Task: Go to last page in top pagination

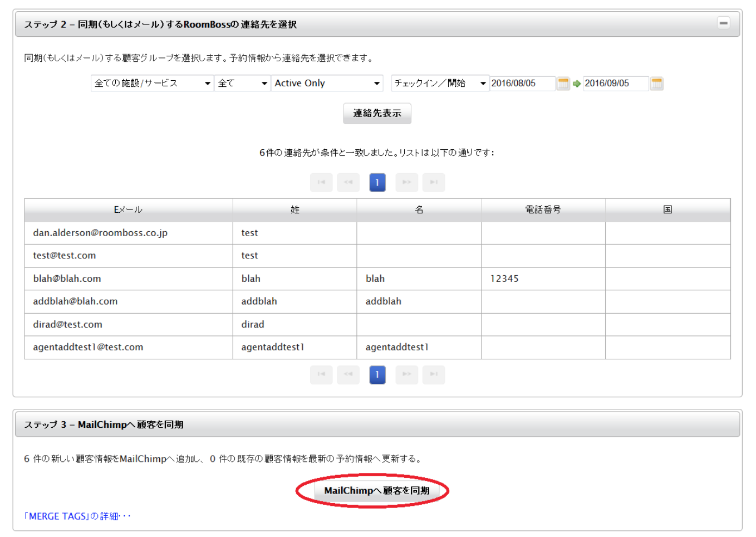Action: [434, 182]
